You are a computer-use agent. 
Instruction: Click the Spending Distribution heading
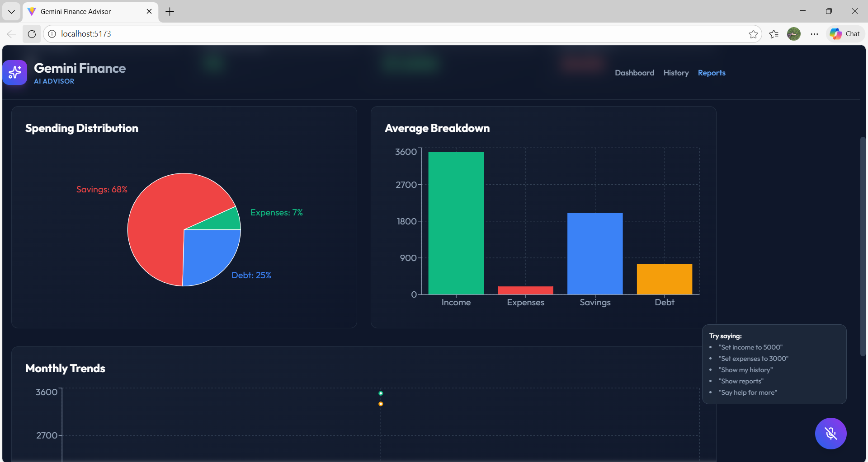point(82,128)
